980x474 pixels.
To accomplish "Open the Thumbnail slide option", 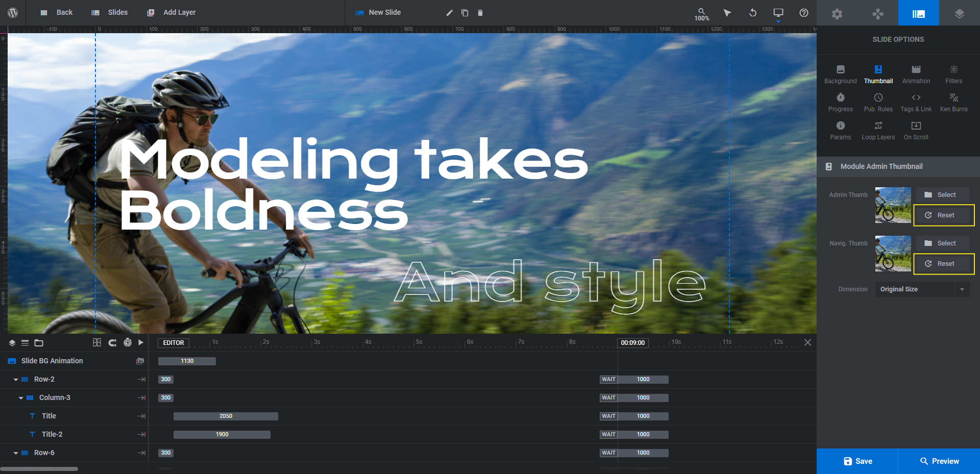I will (878, 74).
